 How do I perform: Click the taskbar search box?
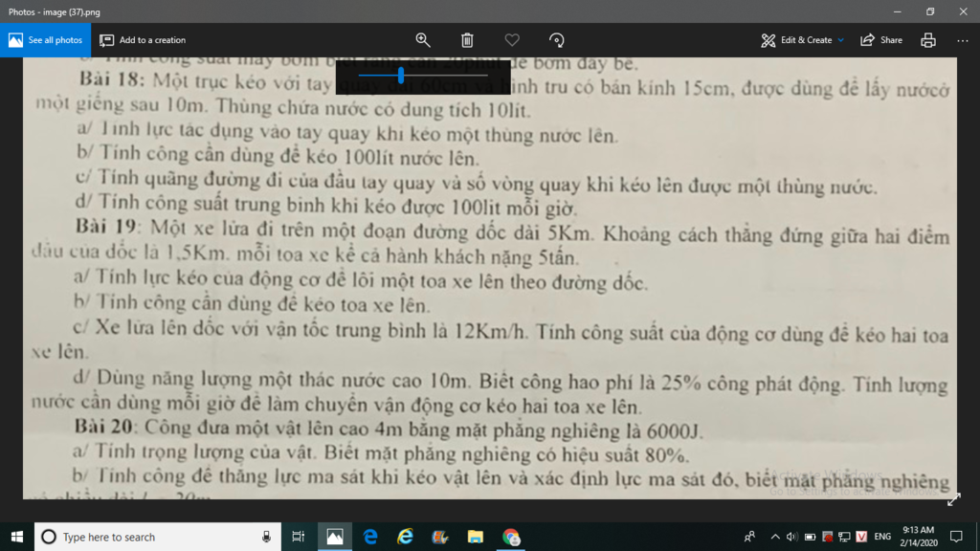click(x=158, y=537)
